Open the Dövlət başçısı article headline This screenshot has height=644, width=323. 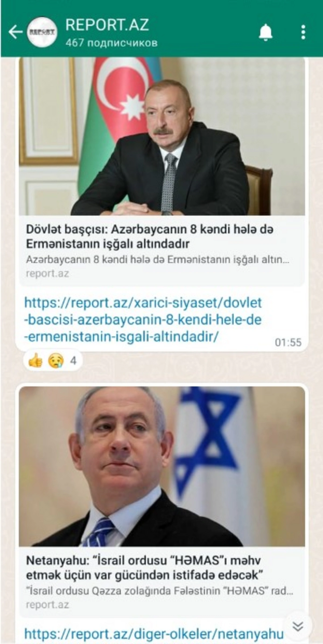[150, 237]
